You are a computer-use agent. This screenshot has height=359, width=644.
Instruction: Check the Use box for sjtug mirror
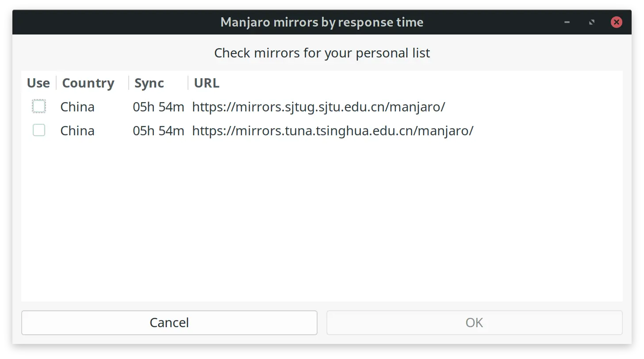coord(39,107)
